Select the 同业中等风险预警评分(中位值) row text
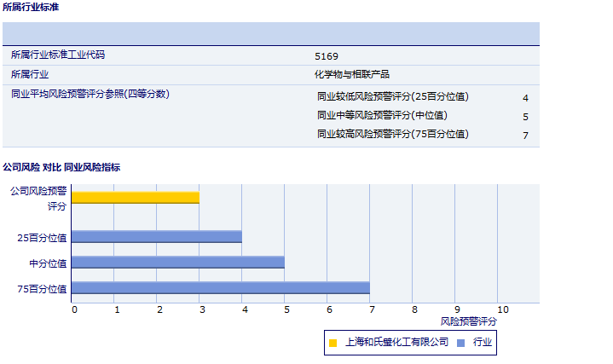The height and width of the screenshot is (364, 613). [382, 115]
